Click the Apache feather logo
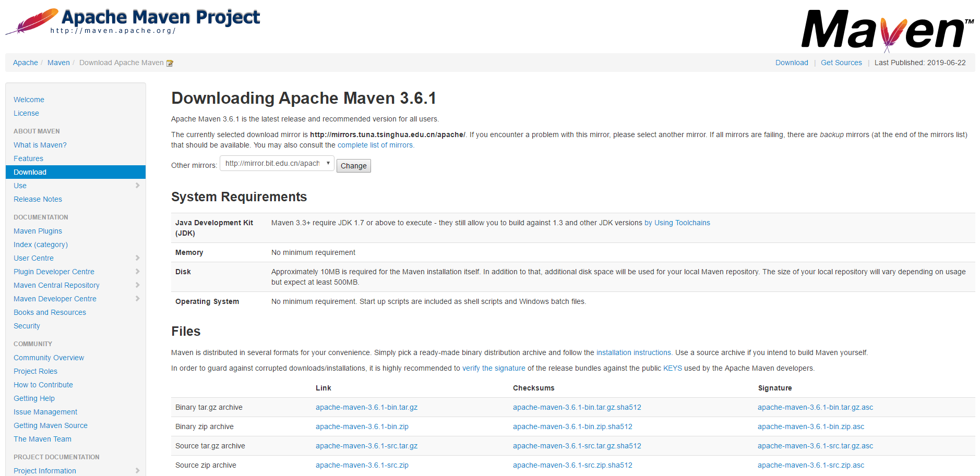Image resolution: width=980 pixels, height=476 pixels. point(32,21)
